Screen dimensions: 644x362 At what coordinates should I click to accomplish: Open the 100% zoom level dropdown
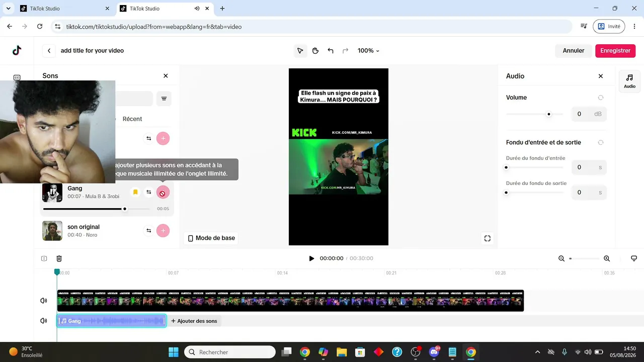368,51
